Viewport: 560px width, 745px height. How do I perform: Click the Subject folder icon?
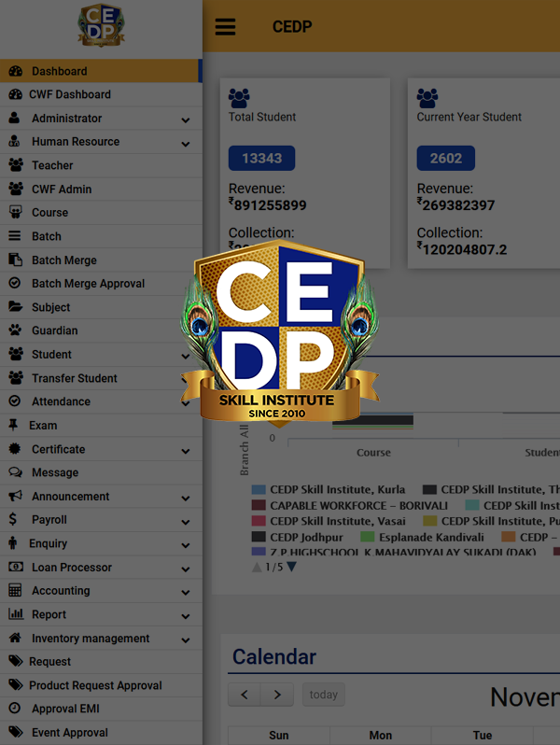click(15, 306)
